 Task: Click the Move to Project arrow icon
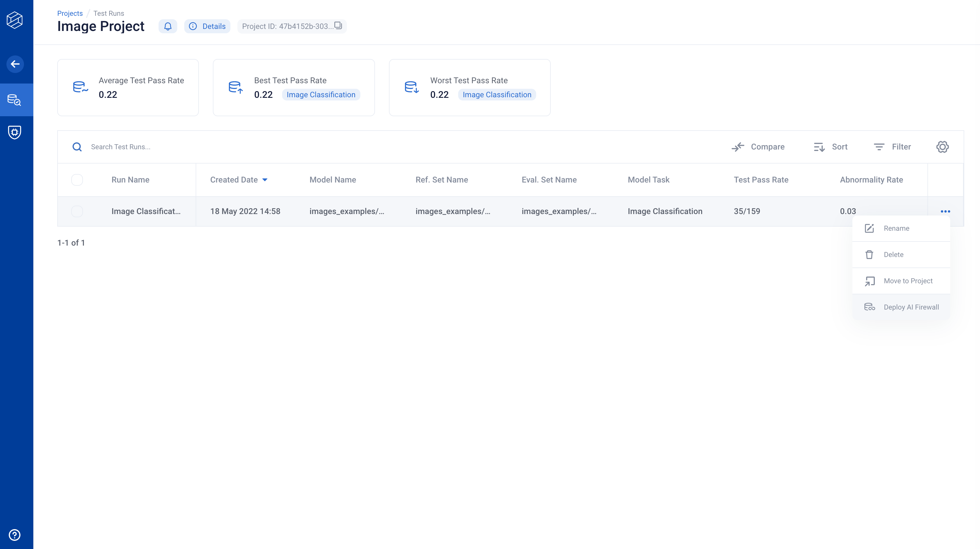coord(870,281)
